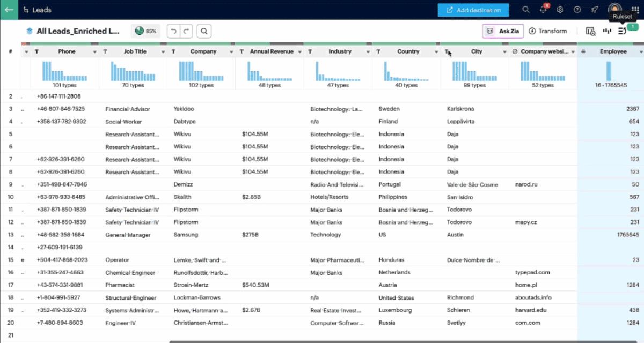Click the Ask Zia button
Viewport: 644px width, 343px height.
click(x=503, y=31)
